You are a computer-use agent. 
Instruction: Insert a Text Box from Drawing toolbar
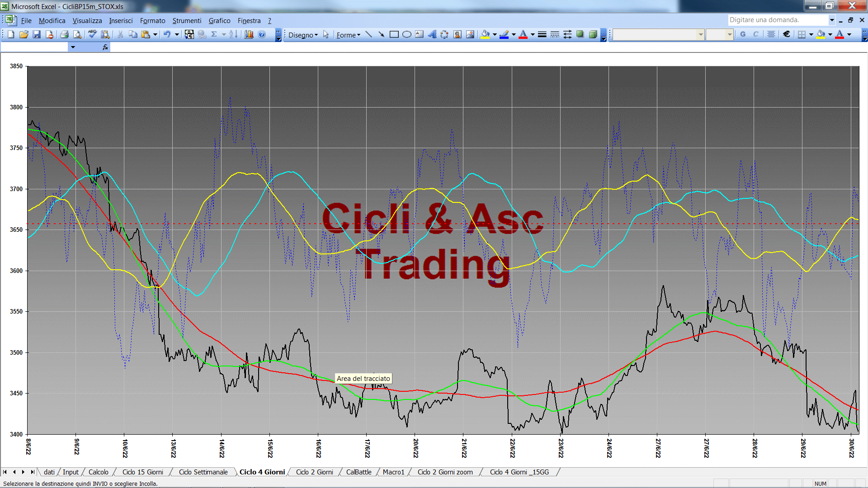coord(419,34)
